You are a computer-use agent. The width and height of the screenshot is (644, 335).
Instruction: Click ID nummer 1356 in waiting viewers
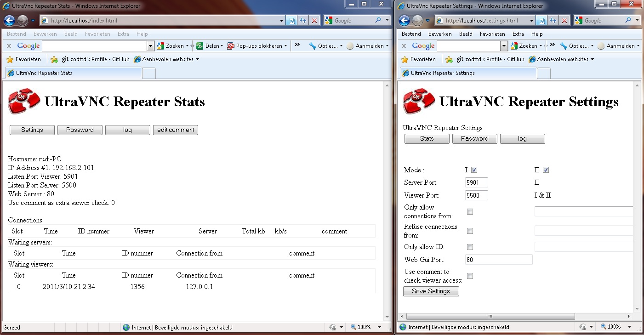coord(137,287)
